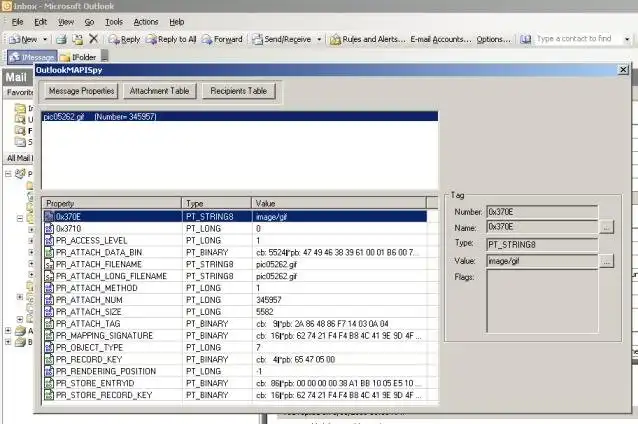Click the Message Properties button

coord(81,91)
